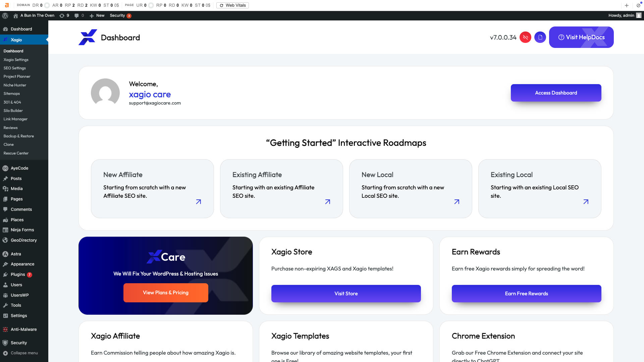Viewport: 644px width, 362px height.
Task: Click the Visit Store button
Action: click(x=346, y=294)
